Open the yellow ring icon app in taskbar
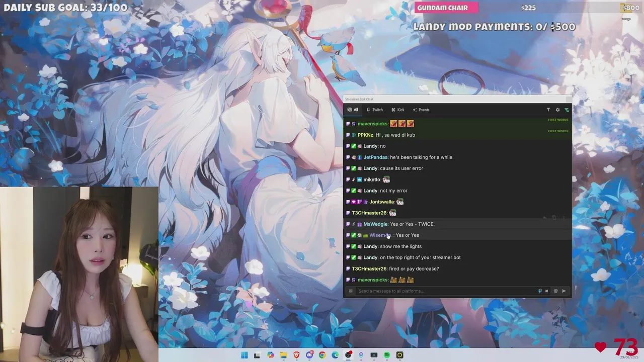This screenshot has width=644, height=362. pos(399,355)
